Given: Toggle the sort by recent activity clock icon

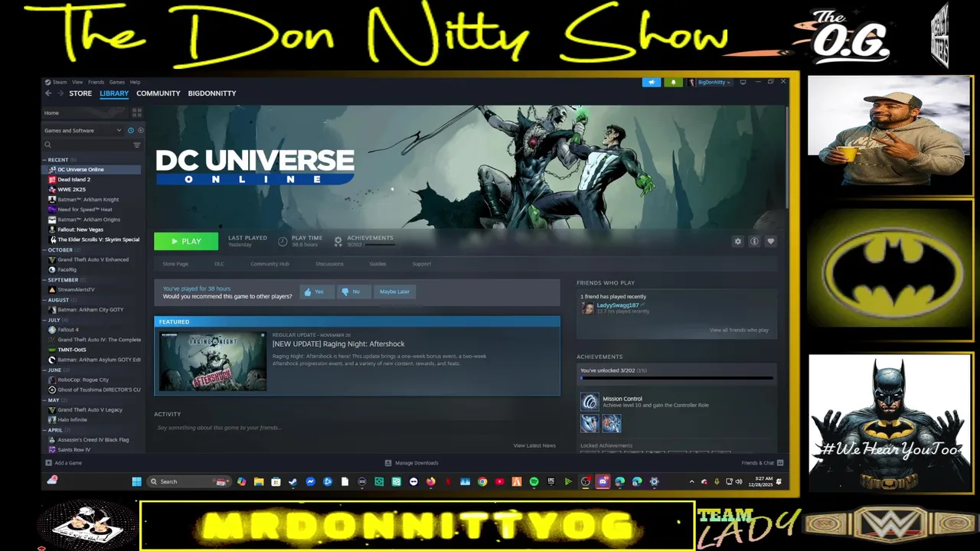Looking at the screenshot, I should coord(131,131).
